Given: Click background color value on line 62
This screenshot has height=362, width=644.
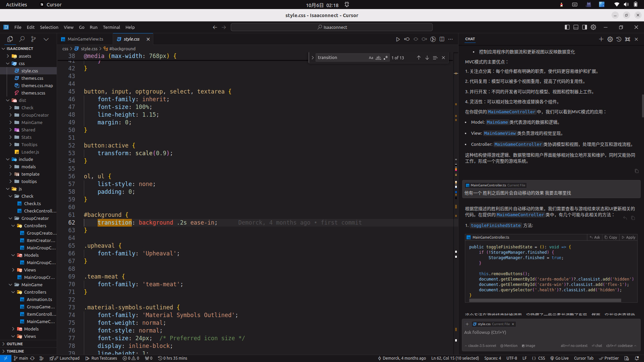Looking at the screenshot, I should point(156,223).
